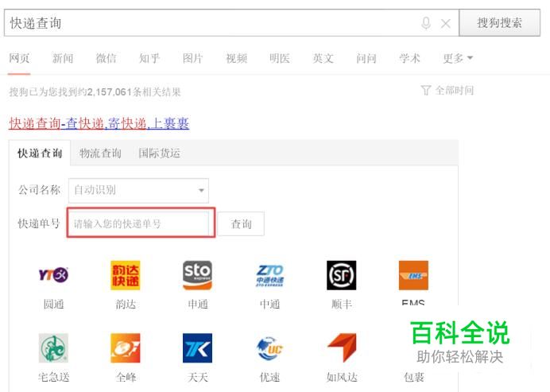
Task: Choose the 申通 sto courier icon
Action: [x=197, y=275]
